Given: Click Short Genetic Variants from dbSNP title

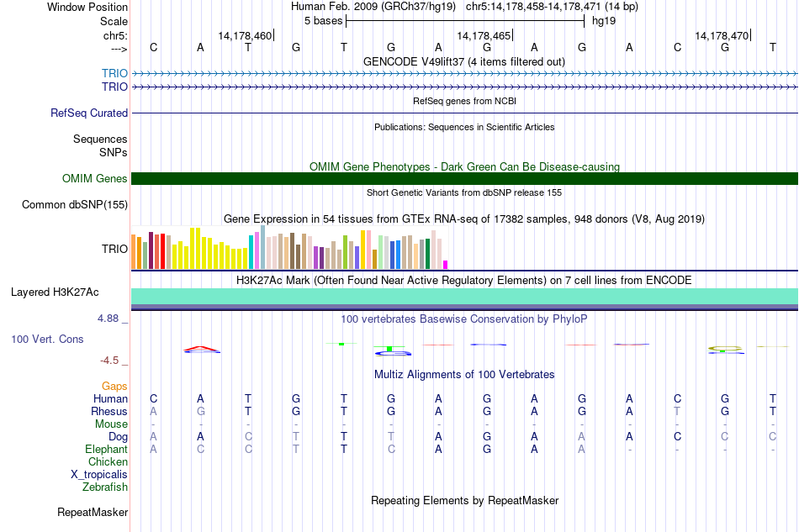Looking at the screenshot, I should point(464,192).
